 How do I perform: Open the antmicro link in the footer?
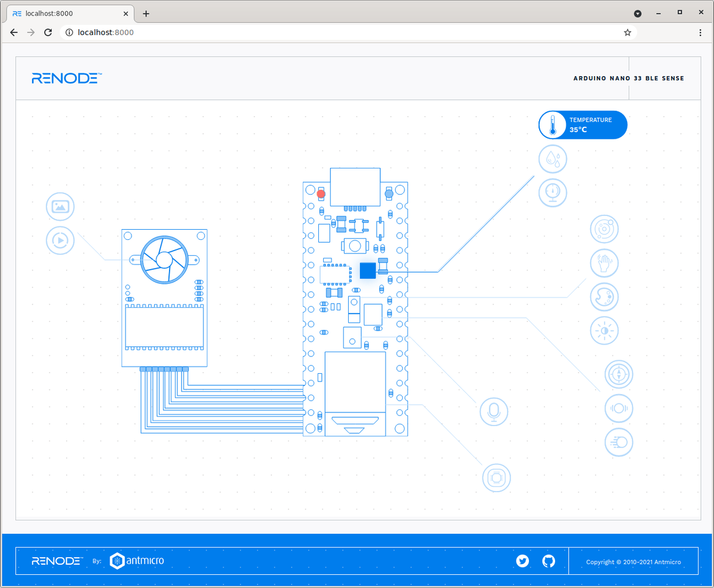137,561
